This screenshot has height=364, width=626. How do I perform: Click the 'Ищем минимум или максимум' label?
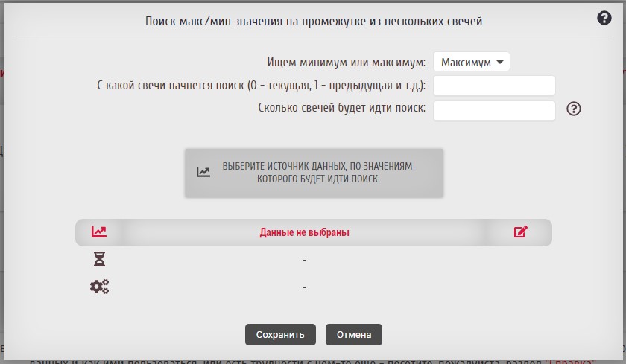347,63
